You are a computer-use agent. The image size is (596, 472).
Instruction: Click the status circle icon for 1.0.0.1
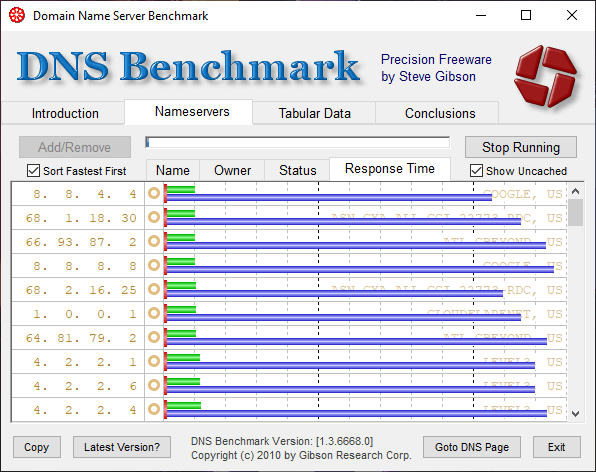[x=154, y=313]
